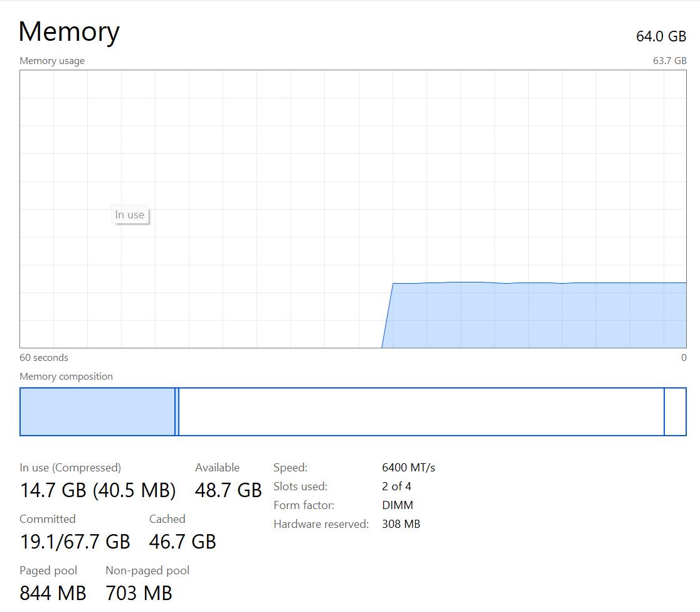The height and width of the screenshot is (612, 700).
Task: Click the 19.1/67.7 GB Committed value
Action: tap(75, 542)
